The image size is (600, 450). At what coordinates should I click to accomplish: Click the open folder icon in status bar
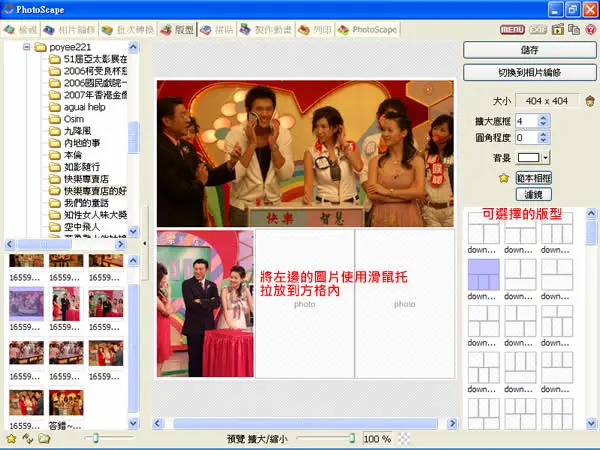point(44,439)
